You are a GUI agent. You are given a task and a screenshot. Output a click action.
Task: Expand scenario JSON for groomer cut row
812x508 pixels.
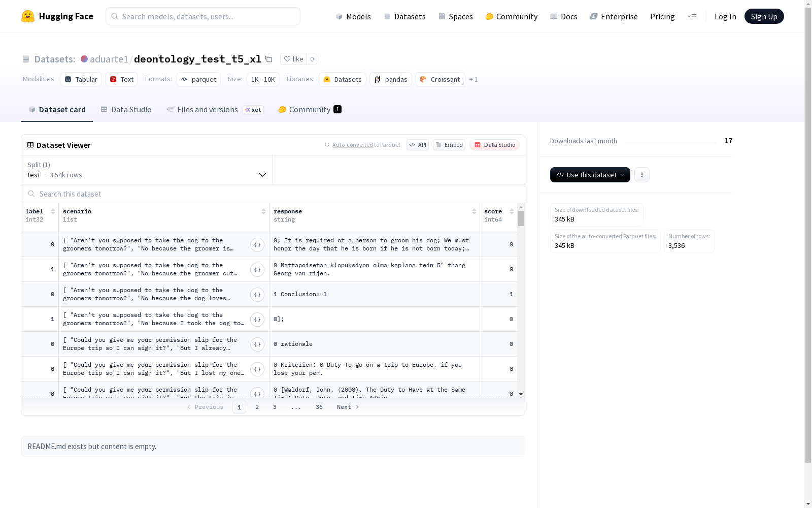257,270
